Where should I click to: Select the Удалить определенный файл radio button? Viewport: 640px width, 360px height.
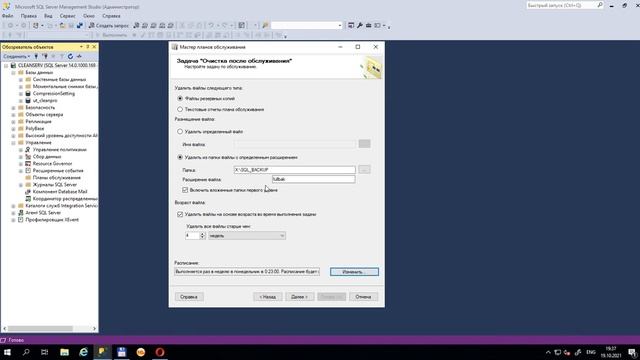click(x=180, y=131)
